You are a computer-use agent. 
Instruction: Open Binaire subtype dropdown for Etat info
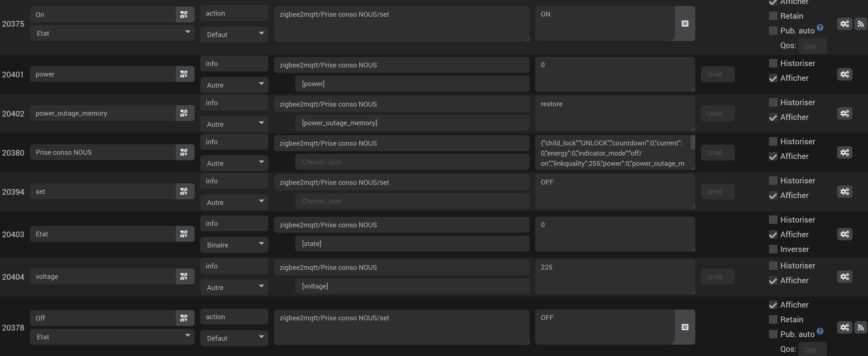pos(234,245)
